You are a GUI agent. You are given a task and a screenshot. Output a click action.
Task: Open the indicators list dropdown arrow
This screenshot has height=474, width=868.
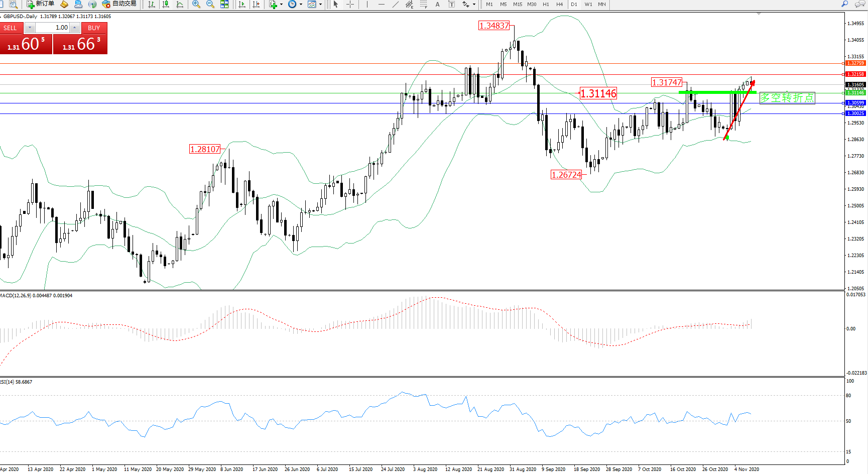281,4
